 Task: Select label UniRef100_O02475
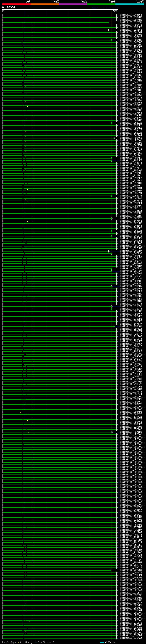[x=131, y=82]
